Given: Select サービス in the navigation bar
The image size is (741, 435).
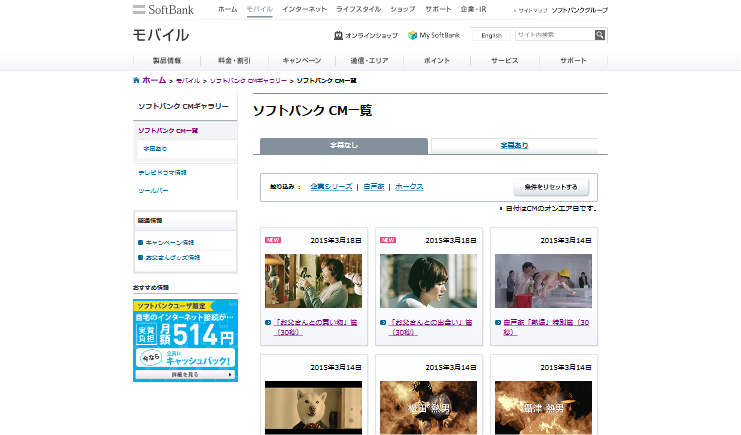Looking at the screenshot, I should coord(505,61).
